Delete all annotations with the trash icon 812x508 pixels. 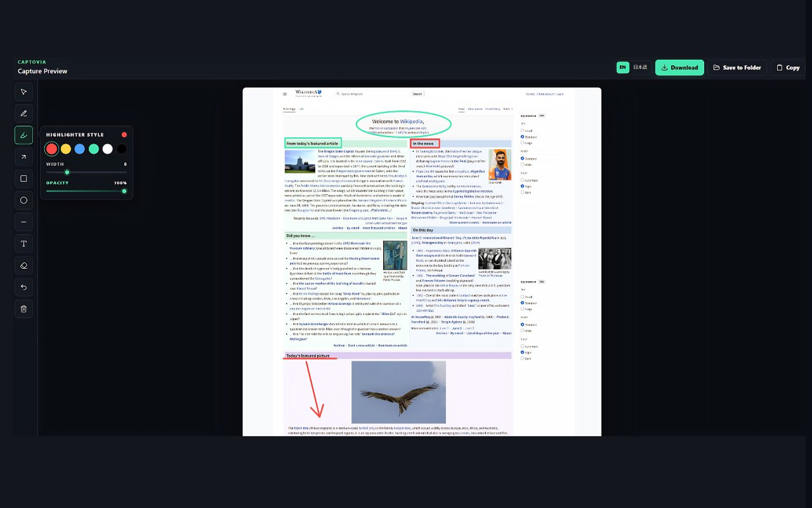click(x=23, y=309)
